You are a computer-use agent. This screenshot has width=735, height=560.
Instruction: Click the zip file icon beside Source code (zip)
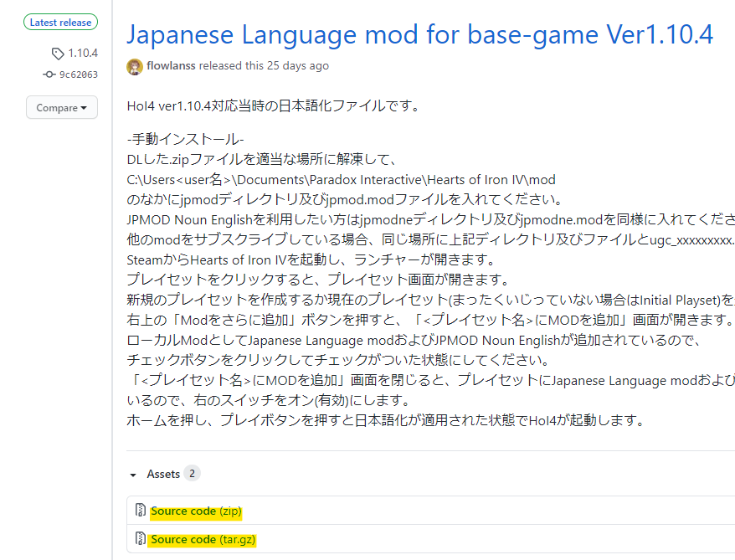(140, 510)
